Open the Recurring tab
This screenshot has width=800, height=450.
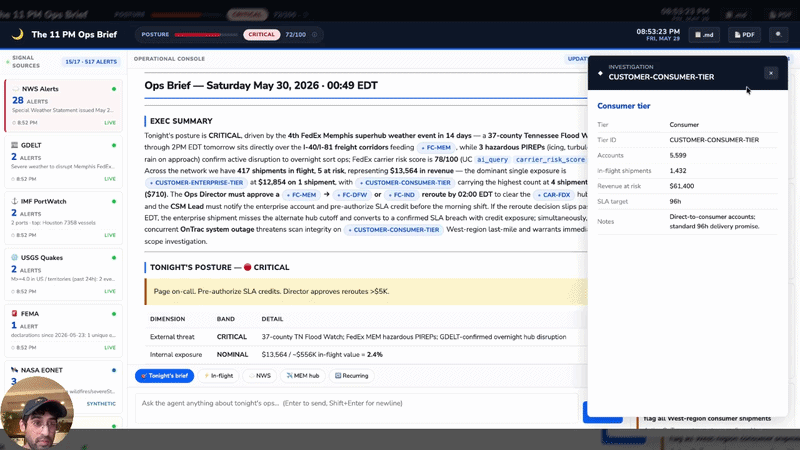point(352,376)
